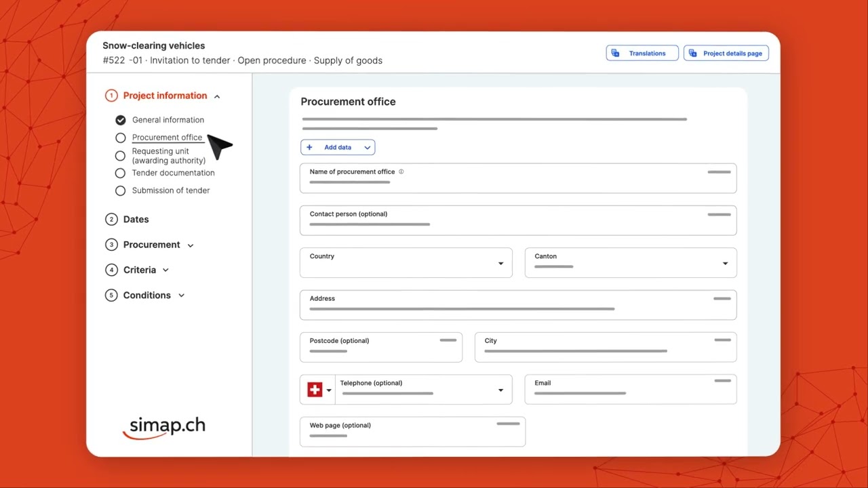
Task: Click the Translations button icon
Action: pyautogui.click(x=616, y=53)
